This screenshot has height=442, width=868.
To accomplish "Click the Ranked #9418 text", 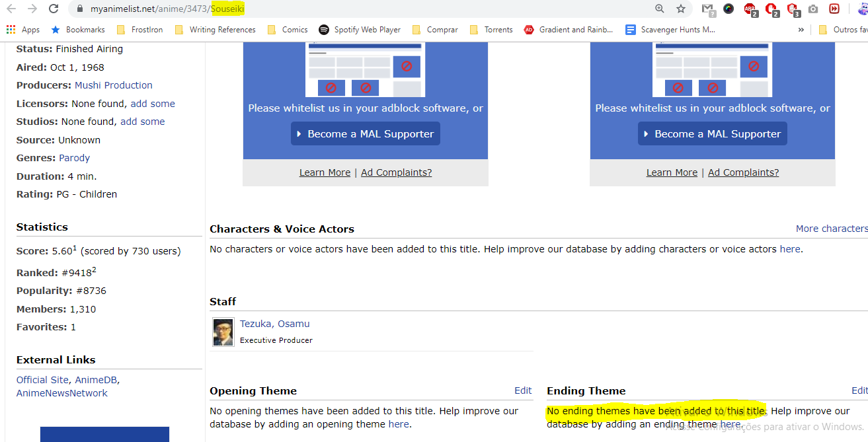I will point(56,272).
